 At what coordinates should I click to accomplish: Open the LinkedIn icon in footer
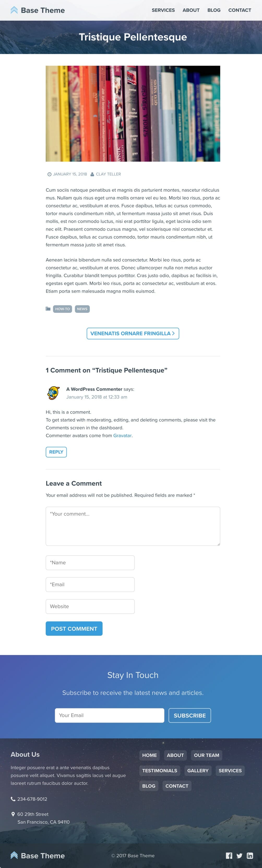tap(250, 855)
